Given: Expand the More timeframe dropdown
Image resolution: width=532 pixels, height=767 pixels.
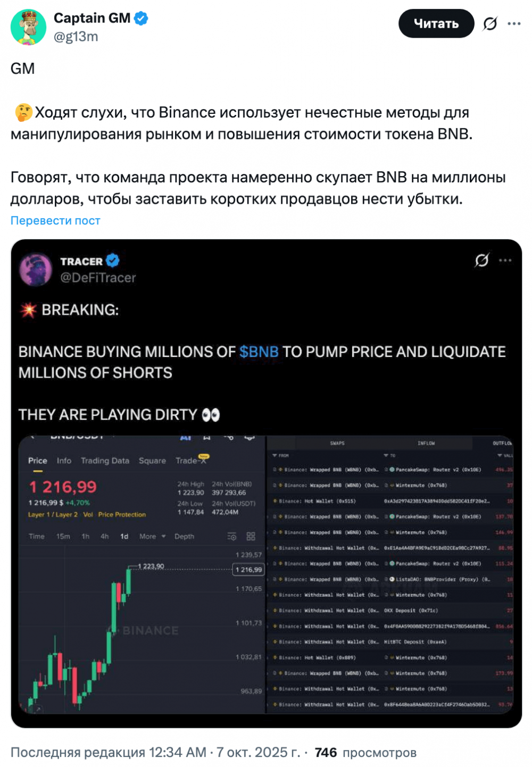Looking at the screenshot, I should click(x=153, y=536).
